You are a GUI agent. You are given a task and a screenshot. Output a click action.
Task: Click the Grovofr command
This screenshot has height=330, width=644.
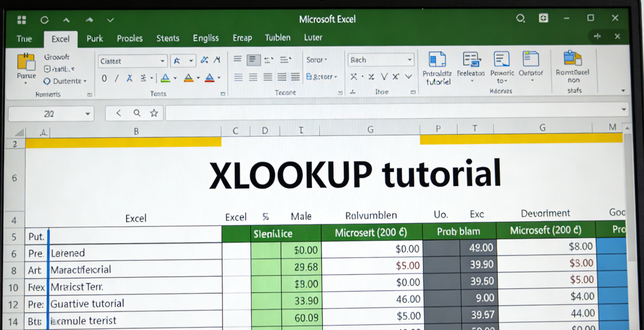coord(57,57)
